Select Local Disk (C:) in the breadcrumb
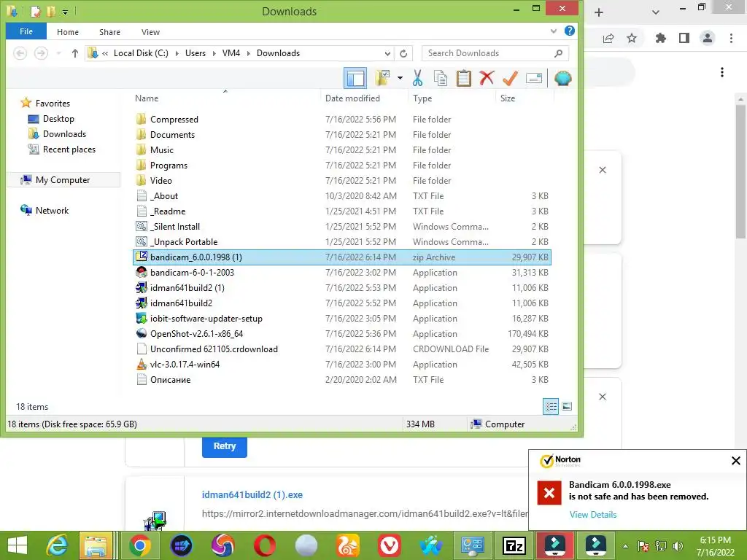 click(141, 53)
